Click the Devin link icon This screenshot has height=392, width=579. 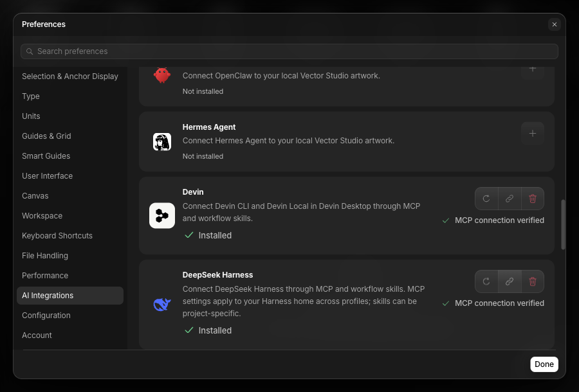tap(510, 199)
